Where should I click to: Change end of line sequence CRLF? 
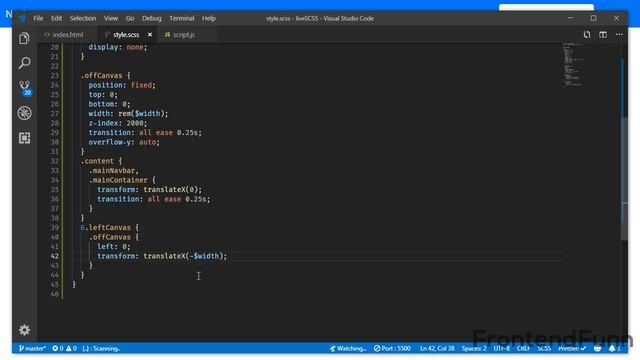pos(523,348)
